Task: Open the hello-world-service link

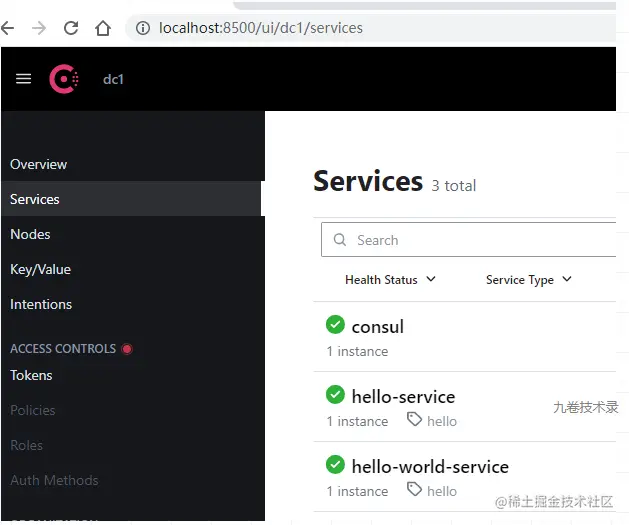Action: coord(430,466)
